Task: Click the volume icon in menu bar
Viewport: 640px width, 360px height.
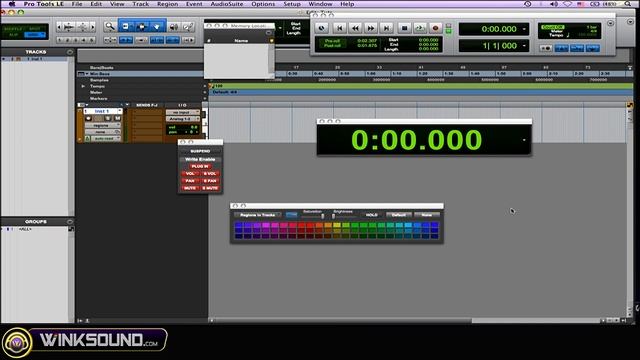Action: [554, 4]
